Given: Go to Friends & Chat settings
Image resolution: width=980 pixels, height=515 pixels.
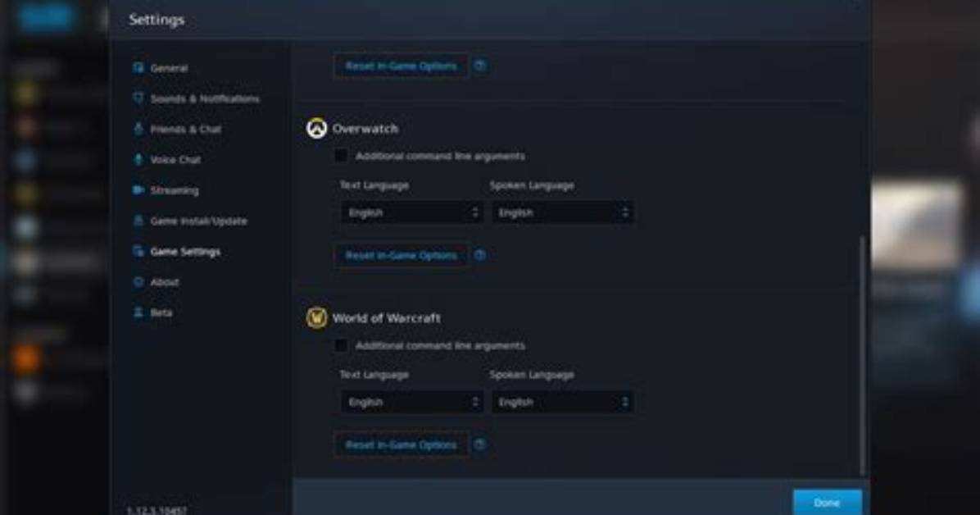Looking at the screenshot, I should 186,129.
